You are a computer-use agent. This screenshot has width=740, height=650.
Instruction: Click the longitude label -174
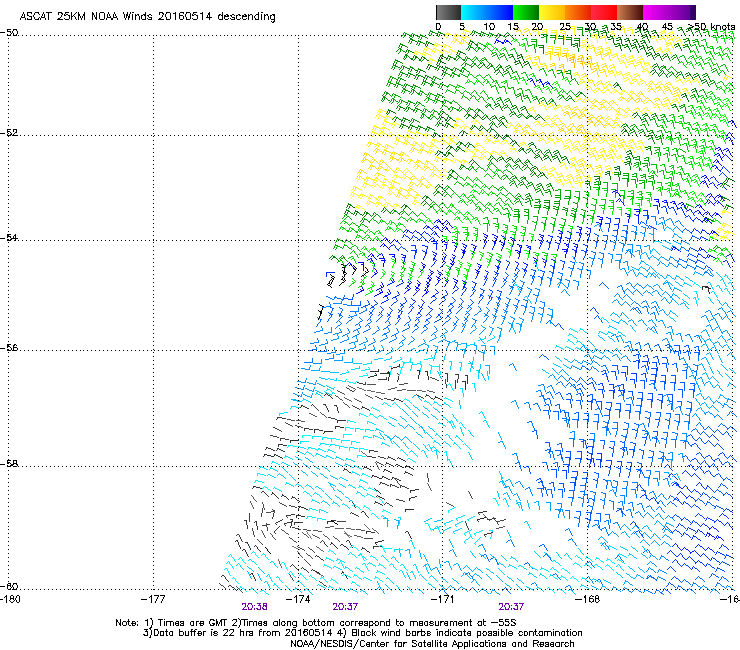[x=298, y=599]
